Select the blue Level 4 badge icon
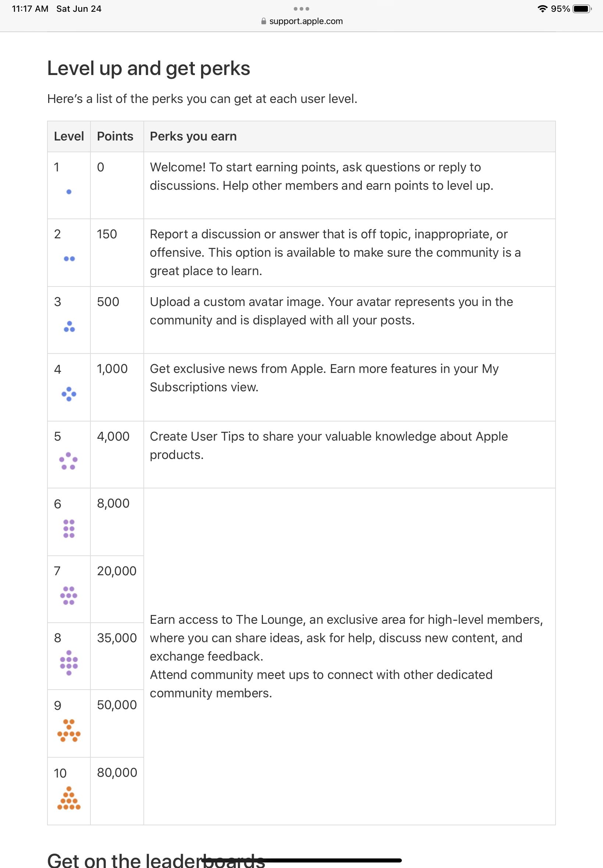 tap(68, 394)
